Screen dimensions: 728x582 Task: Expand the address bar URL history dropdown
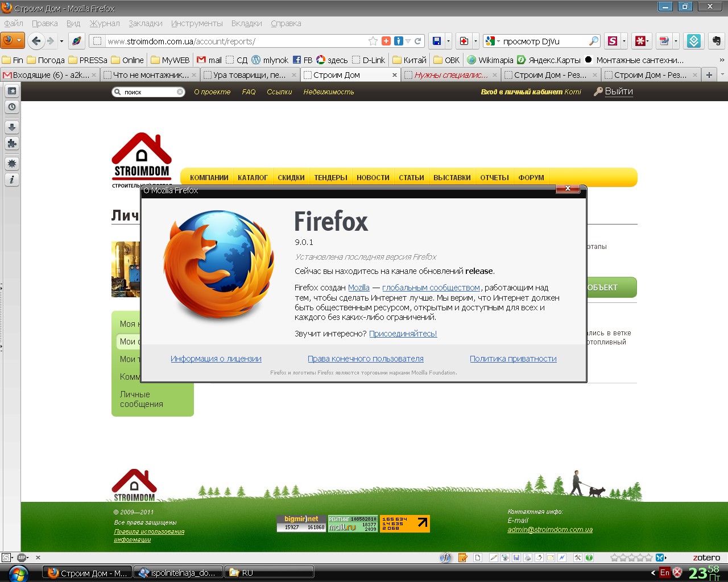coord(408,41)
